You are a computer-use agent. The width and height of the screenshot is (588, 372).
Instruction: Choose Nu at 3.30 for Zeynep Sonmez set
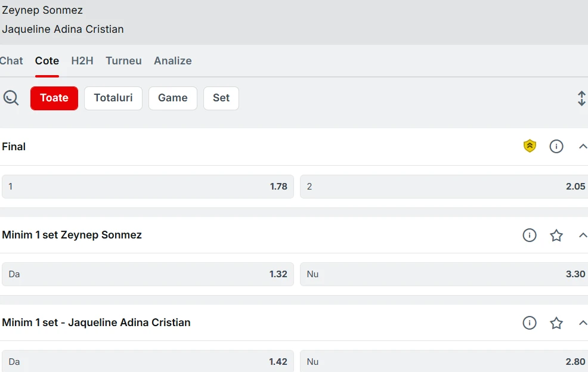point(444,274)
